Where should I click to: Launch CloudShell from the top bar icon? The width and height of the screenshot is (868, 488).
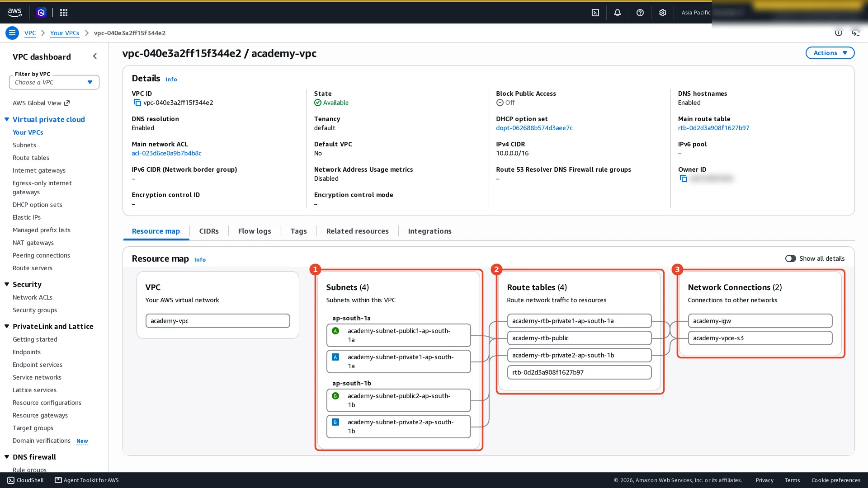595,13
